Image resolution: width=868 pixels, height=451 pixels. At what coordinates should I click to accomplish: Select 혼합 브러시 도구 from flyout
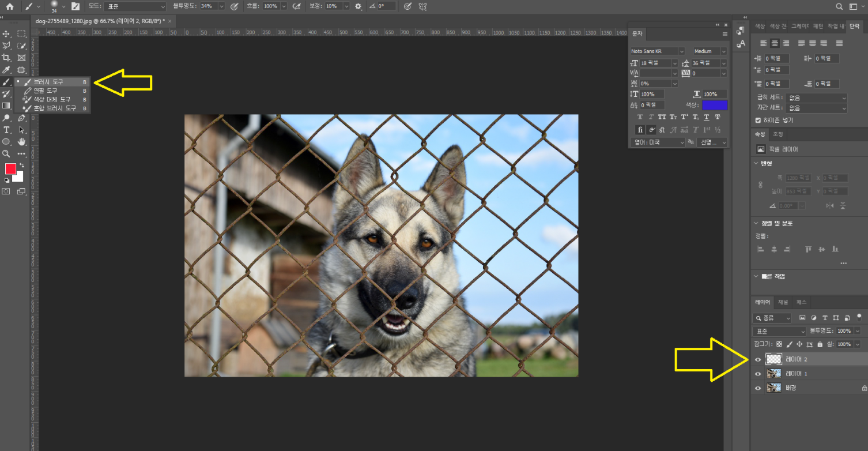click(53, 108)
